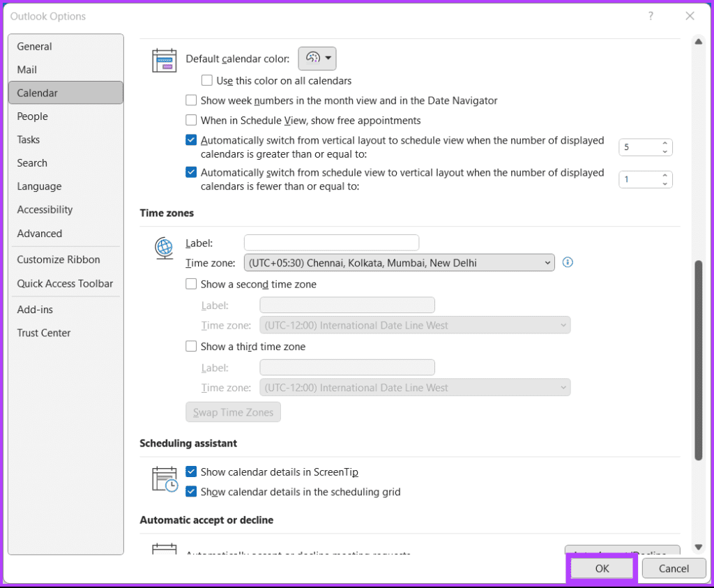This screenshot has height=588, width=714.
Task: Uncheck auto-switch from vertical layout to schedule view
Action: coord(191,140)
